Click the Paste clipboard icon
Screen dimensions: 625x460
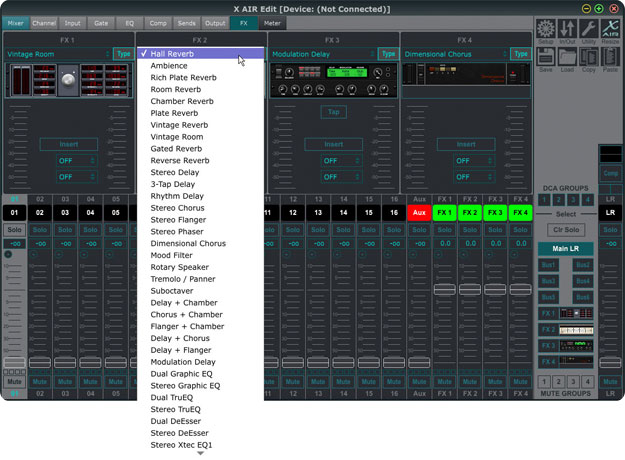pos(610,57)
